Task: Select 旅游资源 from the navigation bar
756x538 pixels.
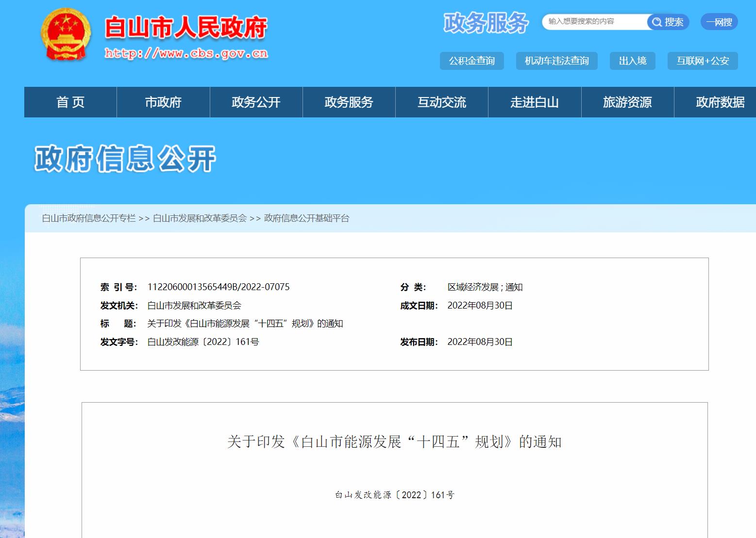Action: click(x=627, y=102)
